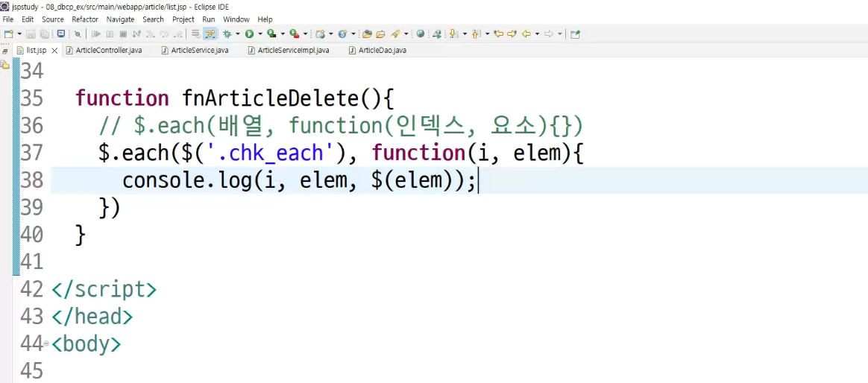Image resolution: width=868 pixels, height=383 pixels.
Task: Click the Save All icon
Action: [44, 34]
